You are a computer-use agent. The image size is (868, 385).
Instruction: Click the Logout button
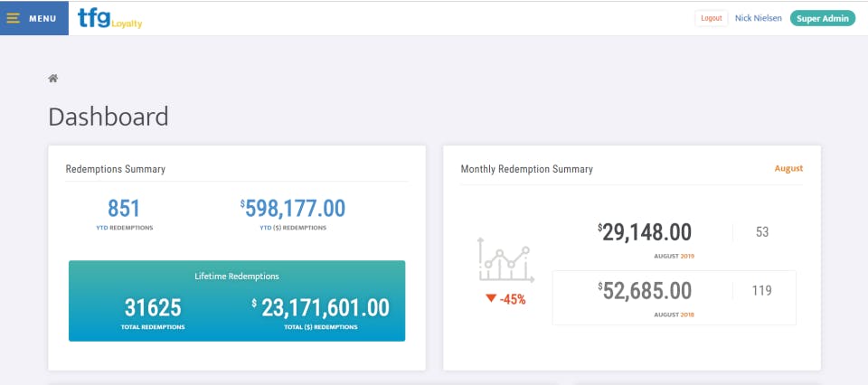pos(711,18)
